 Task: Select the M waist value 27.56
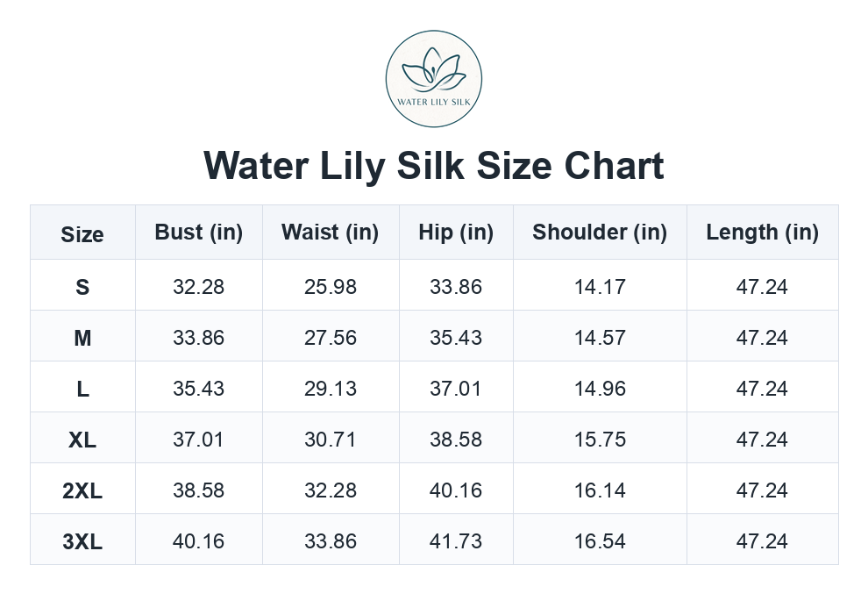pos(331,338)
